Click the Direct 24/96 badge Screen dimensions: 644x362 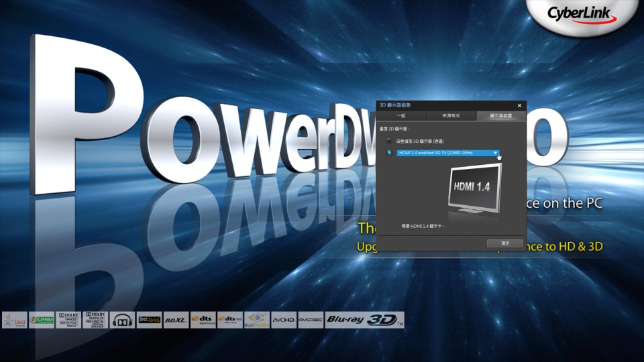click(149, 320)
